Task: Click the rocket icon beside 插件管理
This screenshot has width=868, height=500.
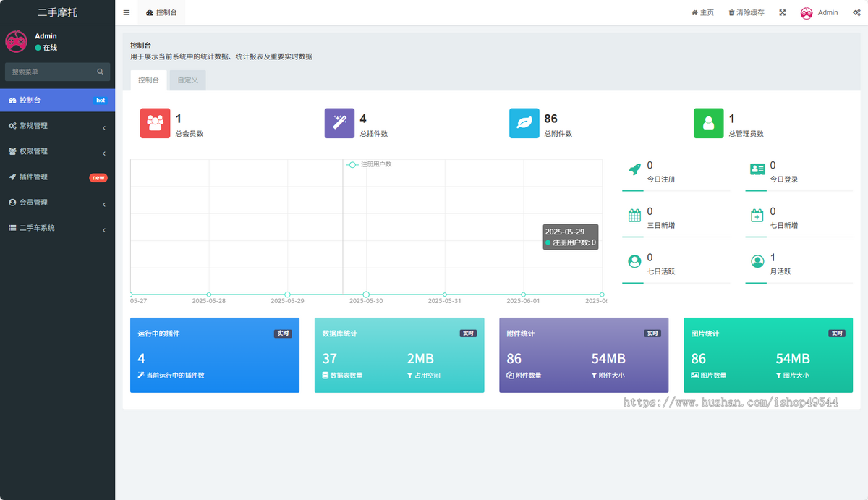Action: click(x=12, y=177)
